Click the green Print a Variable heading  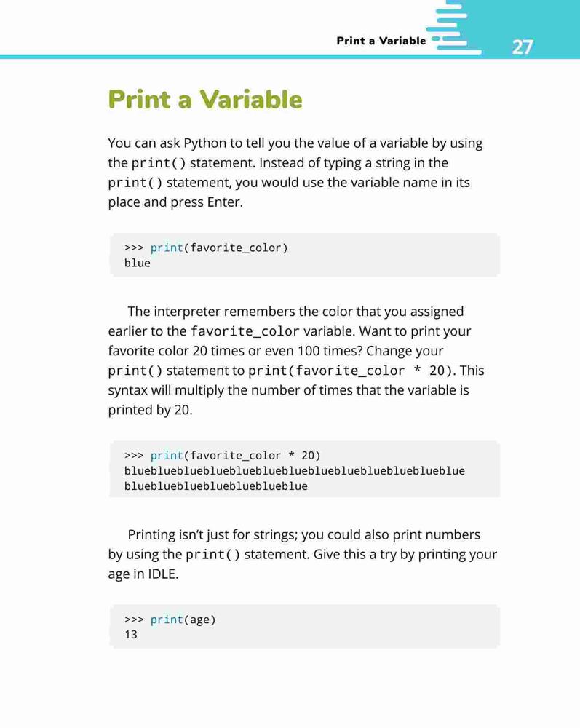coord(205,99)
